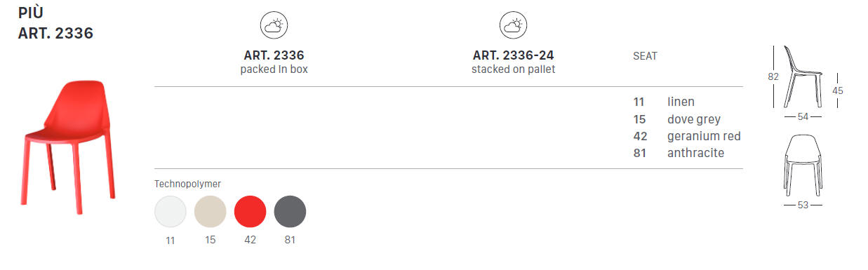Screen dimensions: 868x270
Task: Choose the dove grey color swatch
Action: coord(211,212)
